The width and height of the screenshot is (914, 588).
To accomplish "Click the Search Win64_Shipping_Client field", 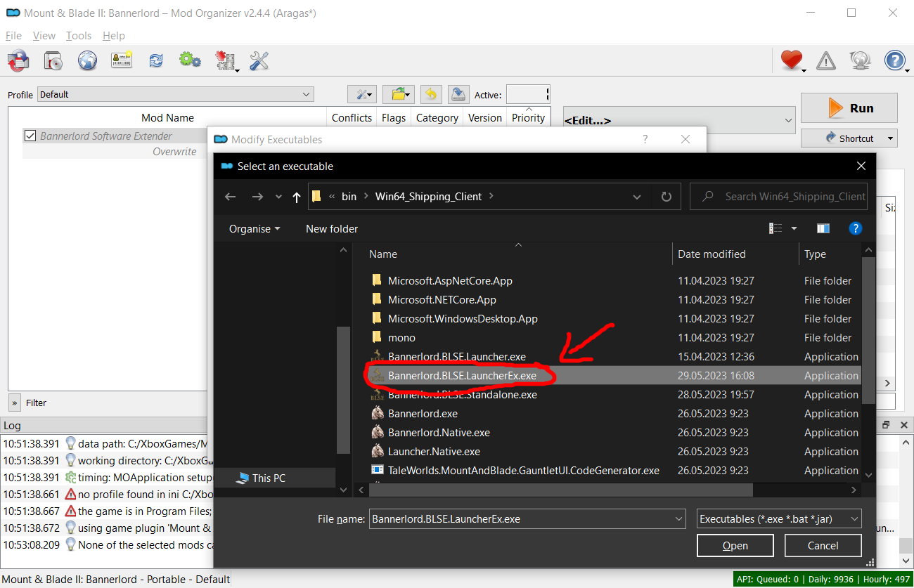I will (778, 197).
